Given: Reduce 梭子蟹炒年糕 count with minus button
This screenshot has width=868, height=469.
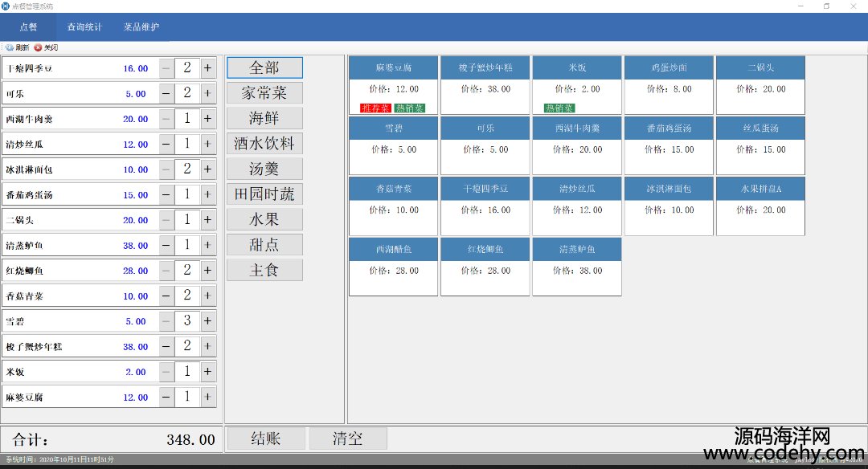Looking at the screenshot, I should (x=166, y=346).
